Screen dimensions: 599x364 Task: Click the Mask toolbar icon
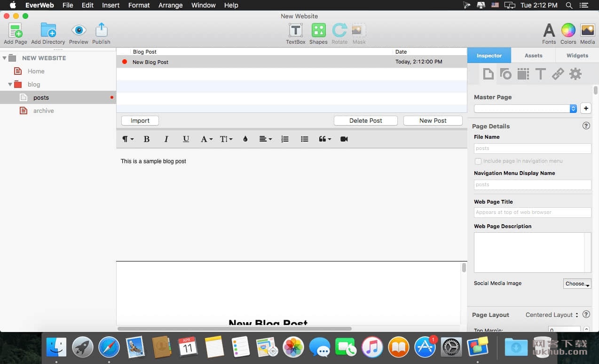point(359,31)
